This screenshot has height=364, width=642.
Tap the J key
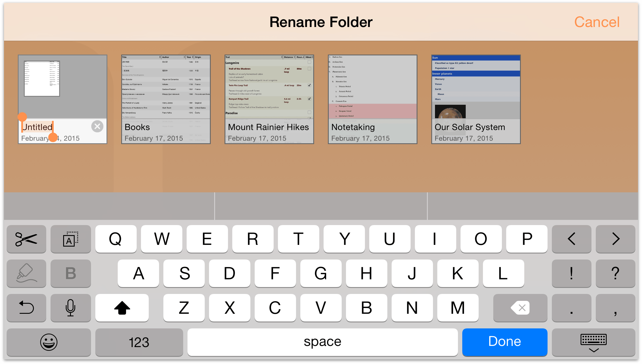click(412, 273)
